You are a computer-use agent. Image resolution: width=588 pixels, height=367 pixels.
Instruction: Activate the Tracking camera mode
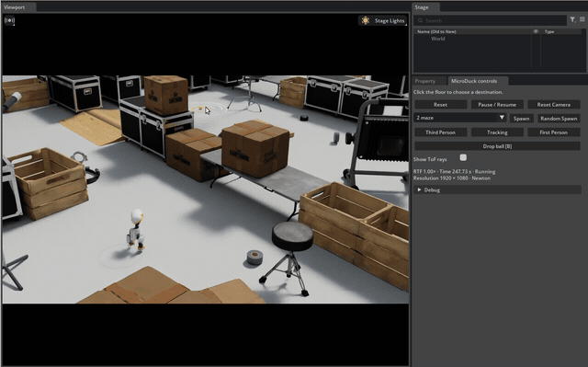497,132
